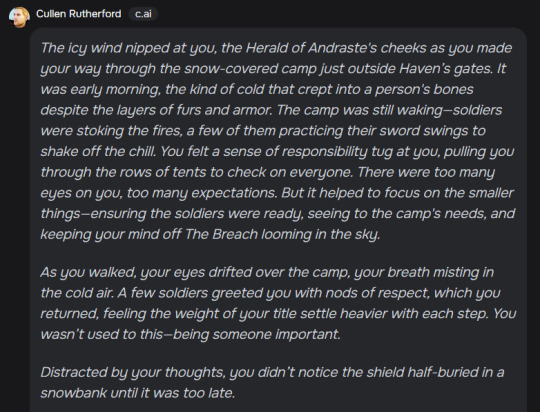540x412 pixels.
Task: Click the words 'being someone important'
Action: (x=257, y=334)
